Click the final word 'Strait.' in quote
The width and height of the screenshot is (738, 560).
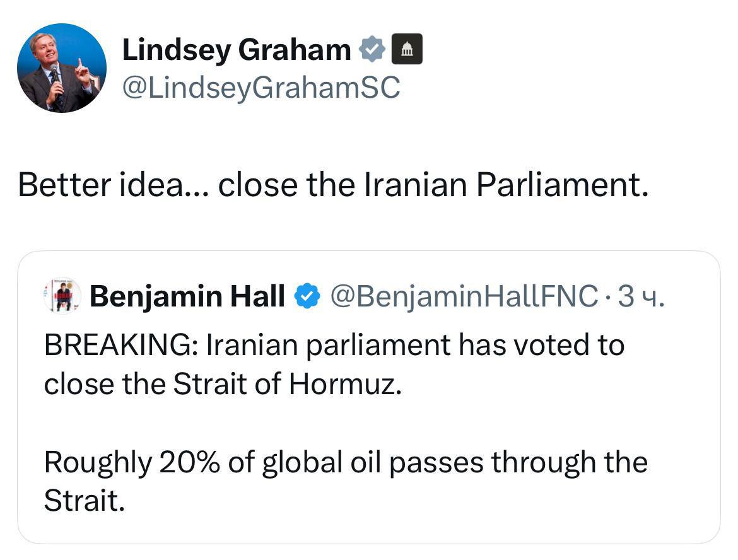(x=85, y=500)
